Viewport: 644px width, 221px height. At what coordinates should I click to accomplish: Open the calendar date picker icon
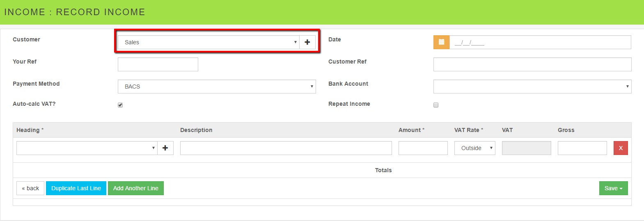[x=442, y=42]
